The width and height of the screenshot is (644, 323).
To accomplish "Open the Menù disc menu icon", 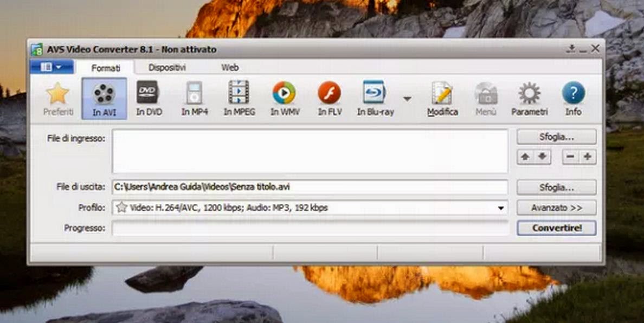I will click(x=486, y=99).
